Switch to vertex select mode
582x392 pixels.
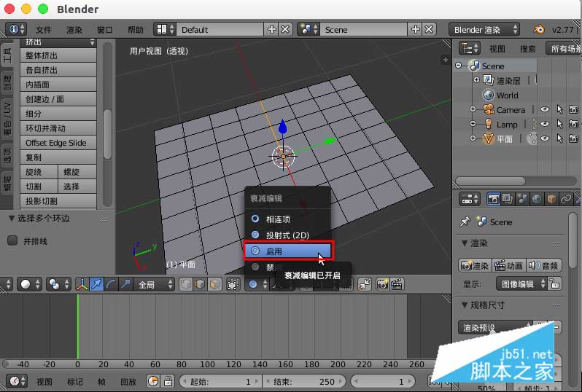coord(185,284)
